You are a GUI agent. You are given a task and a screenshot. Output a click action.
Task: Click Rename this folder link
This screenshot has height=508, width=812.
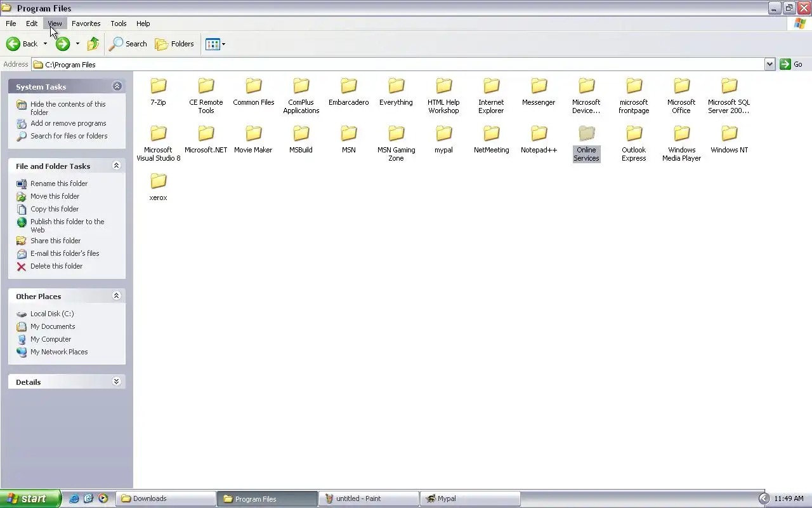click(x=59, y=184)
